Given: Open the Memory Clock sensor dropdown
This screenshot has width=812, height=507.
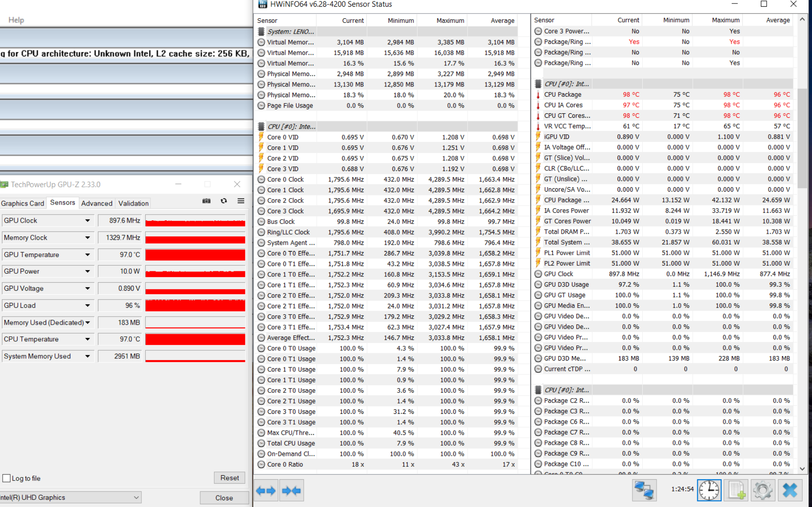Looking at the screenshot, I should click(x=87, y=237).
